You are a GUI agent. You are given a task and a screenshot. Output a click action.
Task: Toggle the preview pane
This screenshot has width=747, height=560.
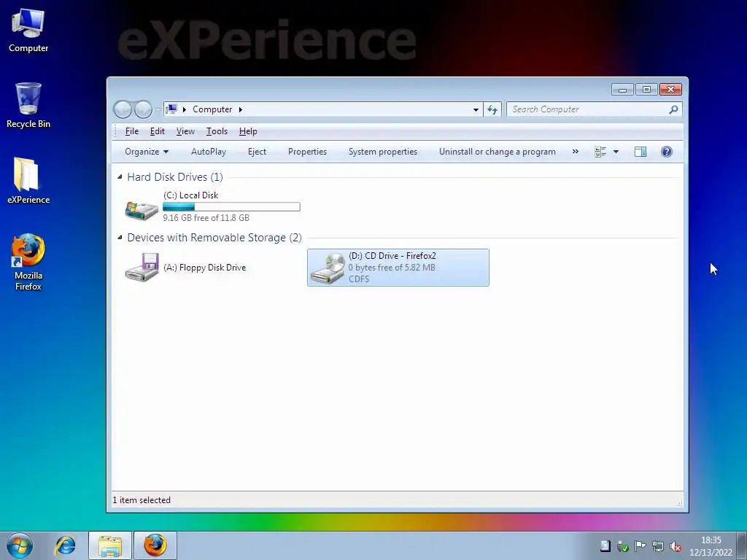tap(640, 152)
